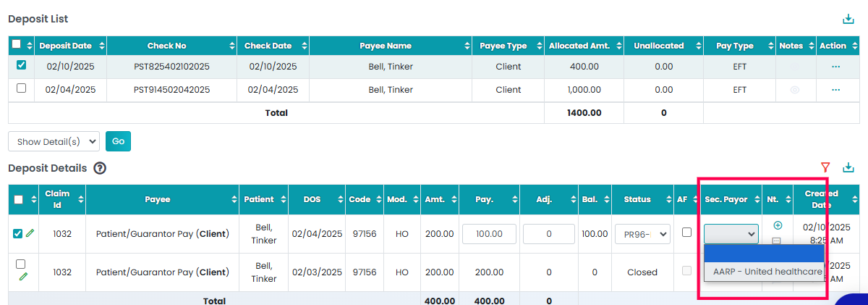Select the blank Sec. Payor option
Image resolution: width=868 pixels, height=305 pixels.
[764, 254]
